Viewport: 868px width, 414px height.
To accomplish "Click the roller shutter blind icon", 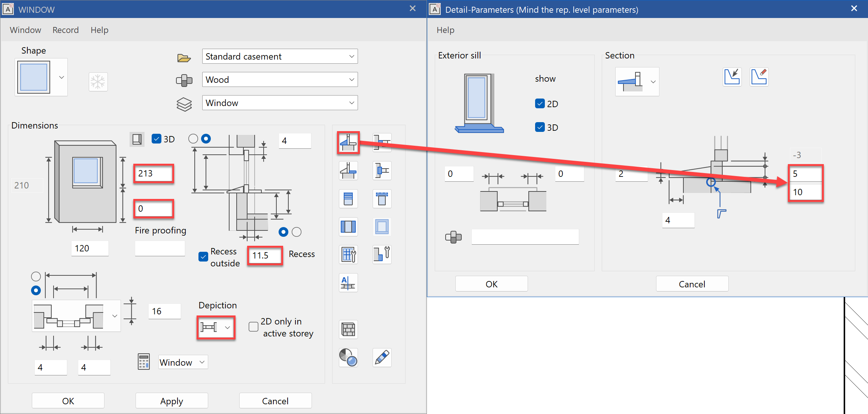I will point(348,199).
